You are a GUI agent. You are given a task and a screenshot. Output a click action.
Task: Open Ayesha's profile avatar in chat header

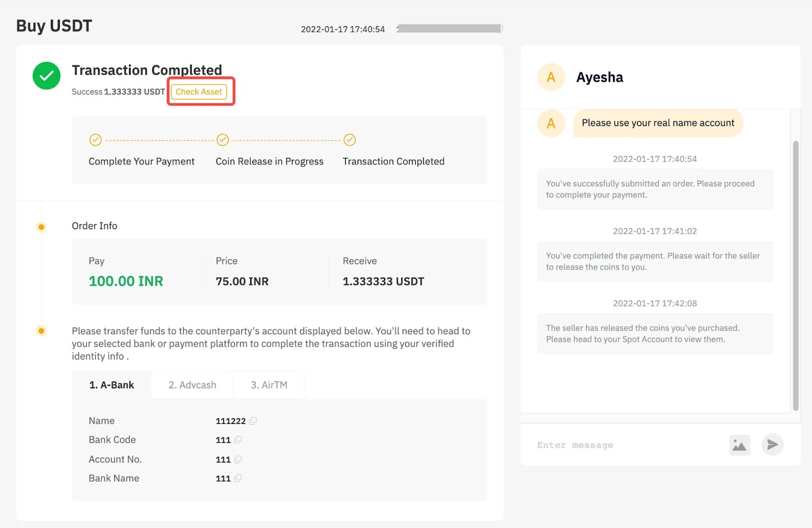(x=551, y=77)
